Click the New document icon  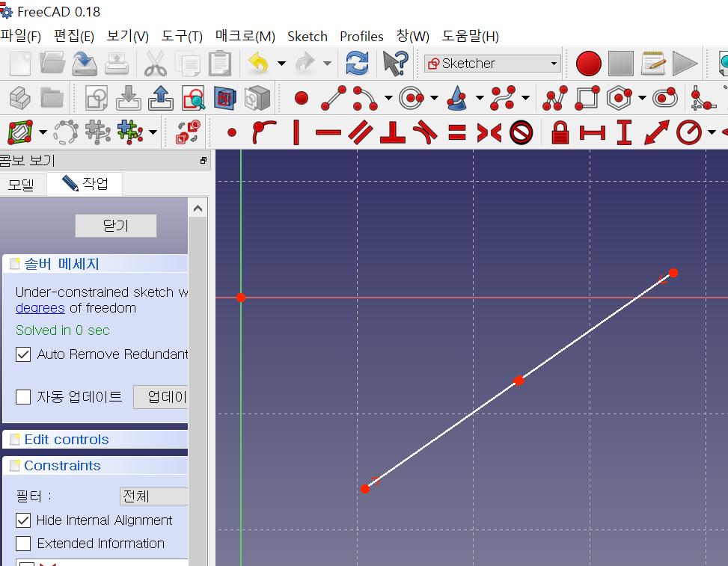point(20,63)
